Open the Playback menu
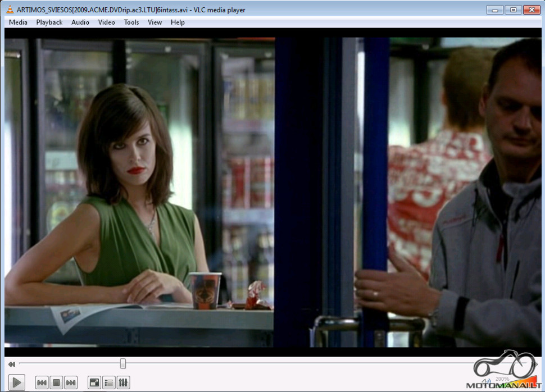 [49, 22]
